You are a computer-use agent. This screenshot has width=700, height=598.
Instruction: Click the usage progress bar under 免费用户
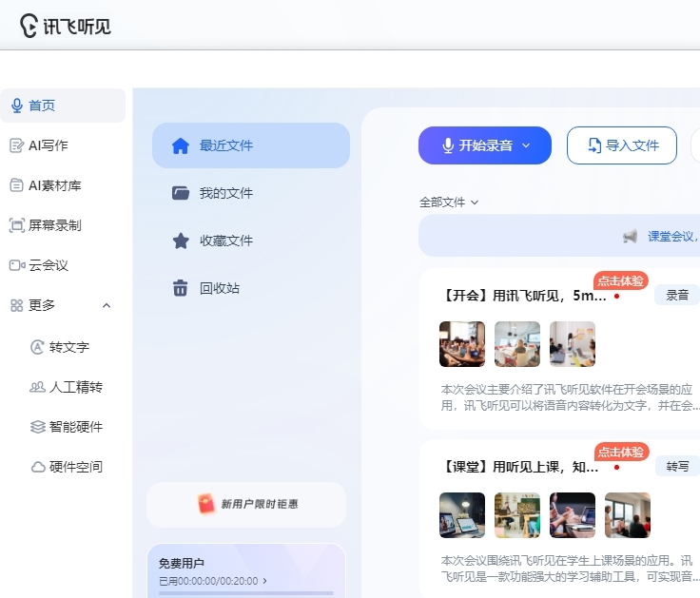(x=246, y=593)
